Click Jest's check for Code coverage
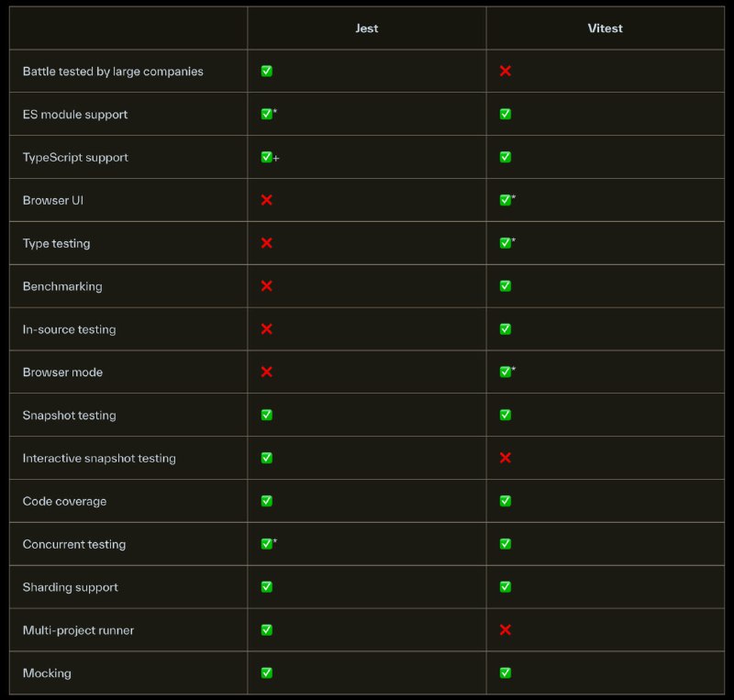The height and width of the screenshot is (700, 734). pos(266,501)
